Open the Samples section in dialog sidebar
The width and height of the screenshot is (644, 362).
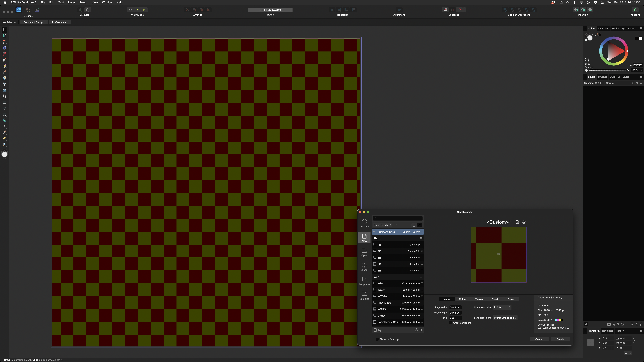click(x=364, y=296)
